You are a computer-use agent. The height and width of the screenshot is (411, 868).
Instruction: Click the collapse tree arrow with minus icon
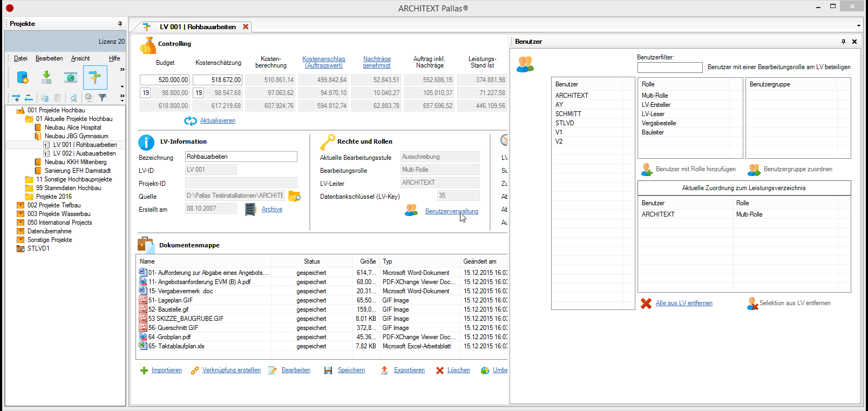point(29,98)
